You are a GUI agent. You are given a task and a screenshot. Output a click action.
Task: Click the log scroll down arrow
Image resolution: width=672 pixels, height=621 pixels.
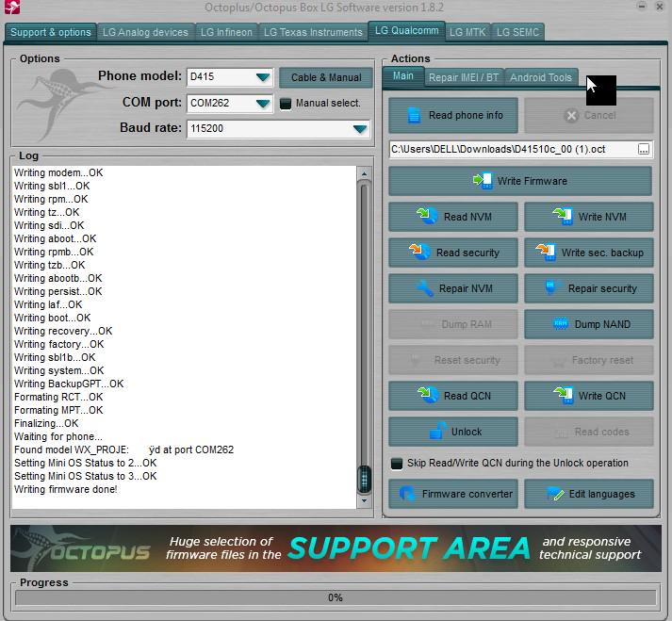pos(364,500)
